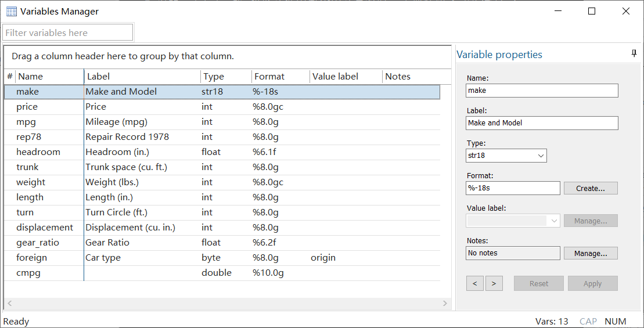Click inside the filter variables search box
Screen dimensions: 644x328
tap(68, 33)
